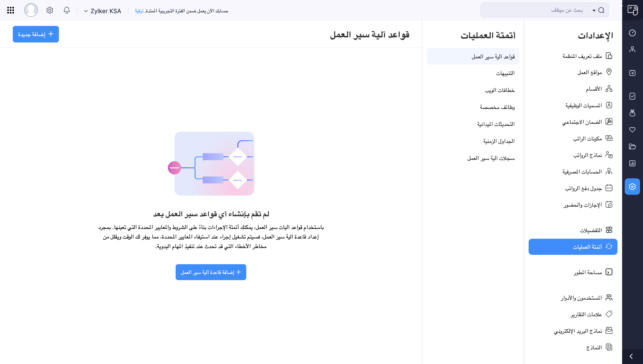Click the calendar check-in icon in right rail
Screen dimensions: 643x364
[633, 73]
